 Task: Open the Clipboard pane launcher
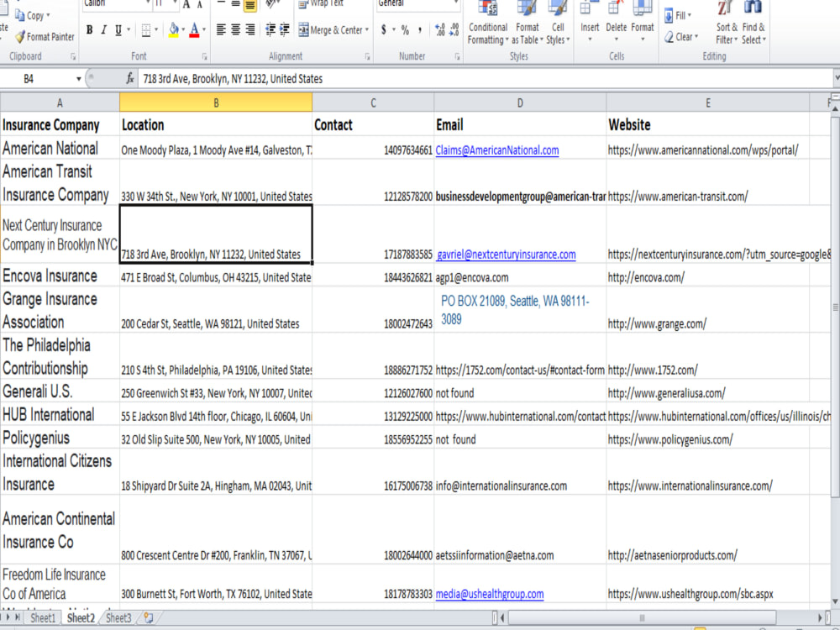click(73, 56)
